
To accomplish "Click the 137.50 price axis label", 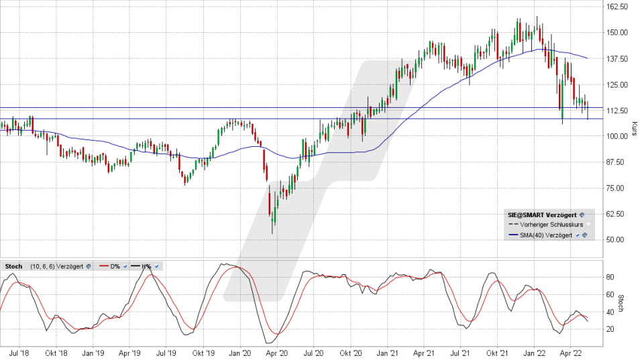I will click(617, 59).
